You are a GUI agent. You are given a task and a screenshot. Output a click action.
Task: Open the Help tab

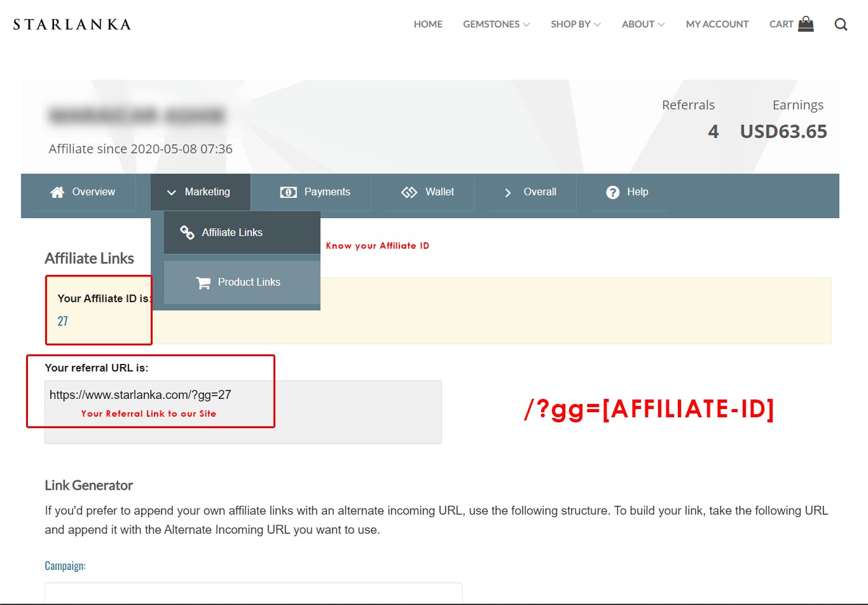pyautogui.click(x=628, y=192)
